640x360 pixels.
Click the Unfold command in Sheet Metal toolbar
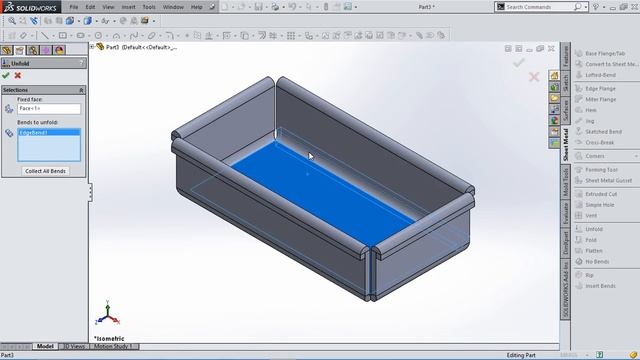589,229
